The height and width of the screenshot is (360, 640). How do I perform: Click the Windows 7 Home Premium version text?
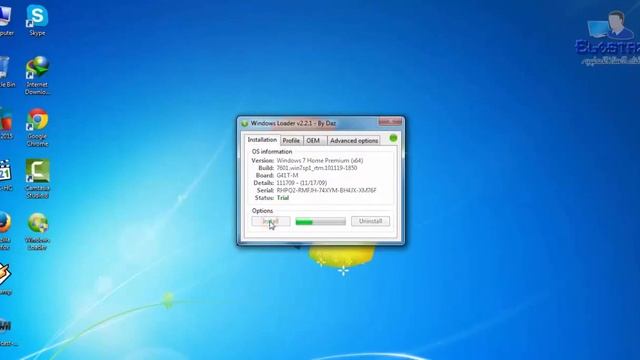320,160
